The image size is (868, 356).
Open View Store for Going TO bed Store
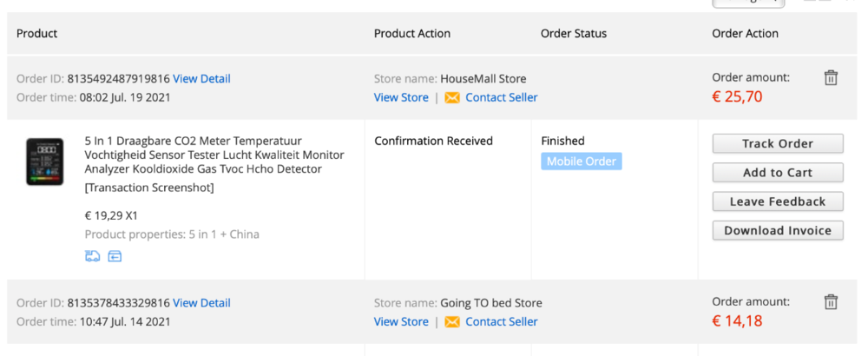click(401, 321)
